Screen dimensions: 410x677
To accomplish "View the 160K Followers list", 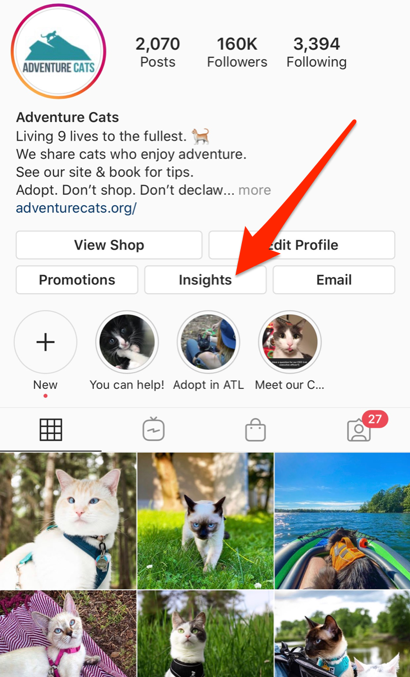I will point(237,52).
